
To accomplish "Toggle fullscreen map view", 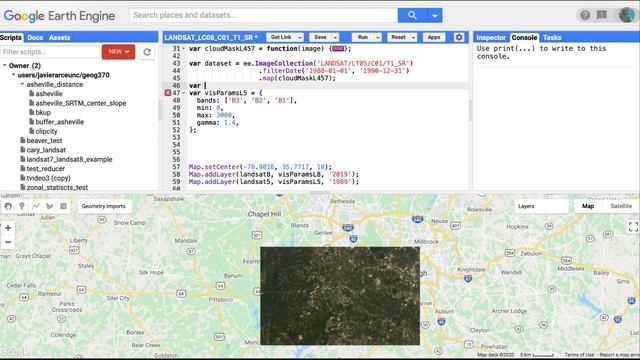I will click(633, 227).
